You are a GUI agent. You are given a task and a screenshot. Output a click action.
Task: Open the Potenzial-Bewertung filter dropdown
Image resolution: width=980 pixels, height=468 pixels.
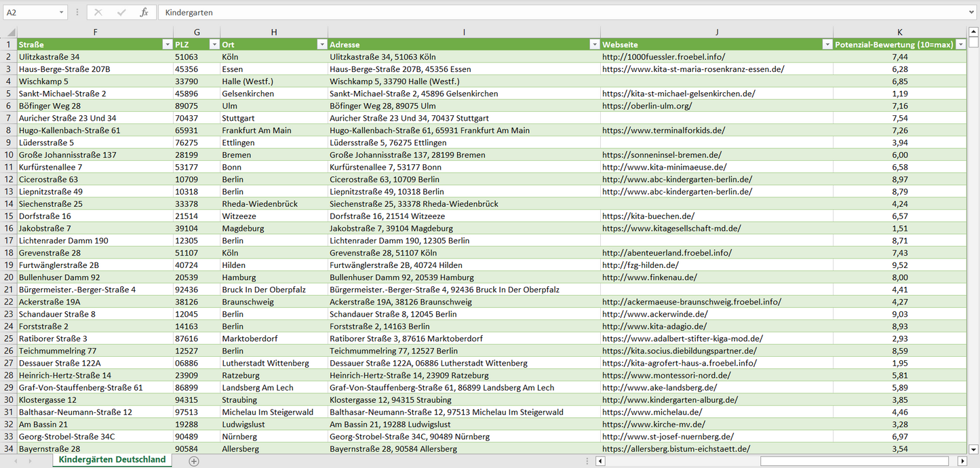[x=960, y=44]
